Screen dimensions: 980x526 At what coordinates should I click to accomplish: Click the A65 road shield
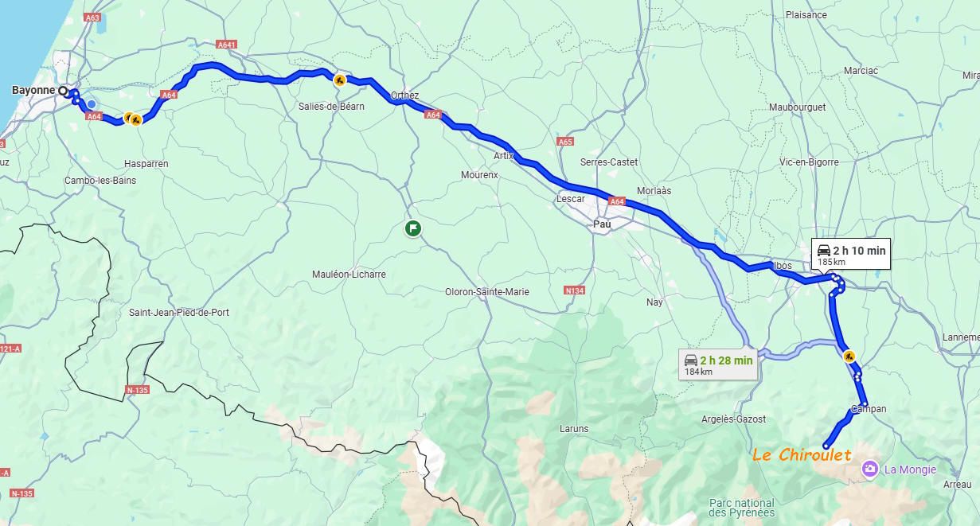pos(565,142)
